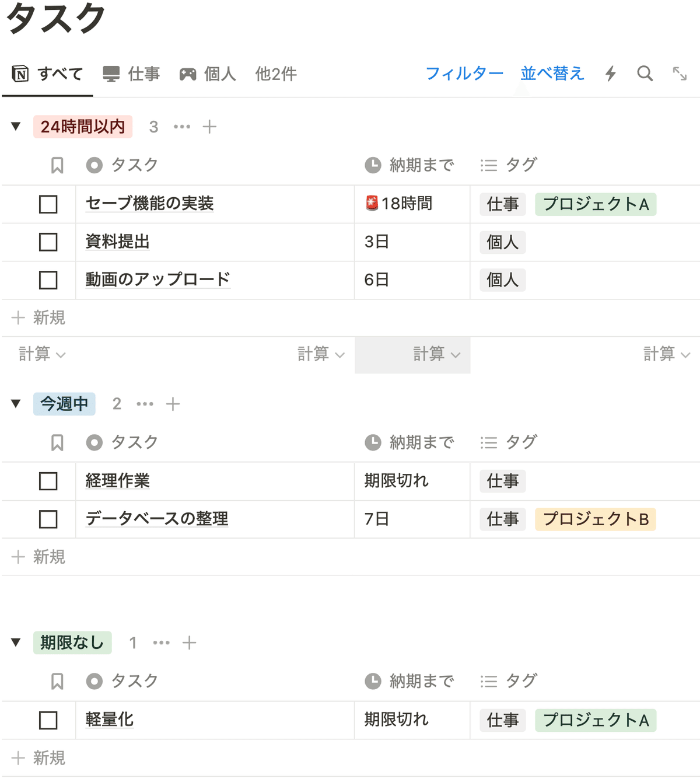The image size is (700, 782).
Task: Open the フィルター options
Action: pyautogui.click(x=465, y=74)
